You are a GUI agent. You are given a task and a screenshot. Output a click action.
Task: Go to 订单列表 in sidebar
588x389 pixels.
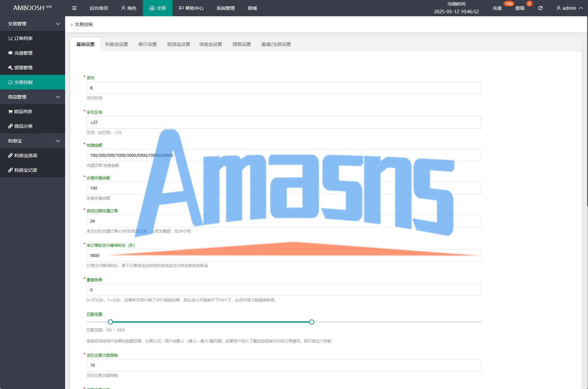tap(33, 38)
